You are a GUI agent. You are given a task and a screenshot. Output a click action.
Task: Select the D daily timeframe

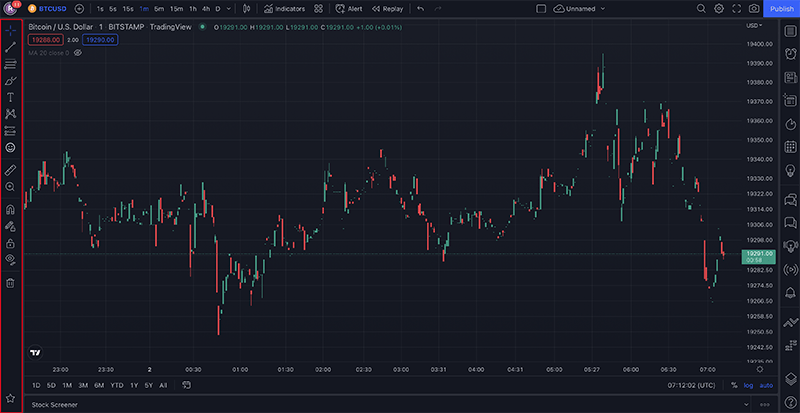coord(218,9)
